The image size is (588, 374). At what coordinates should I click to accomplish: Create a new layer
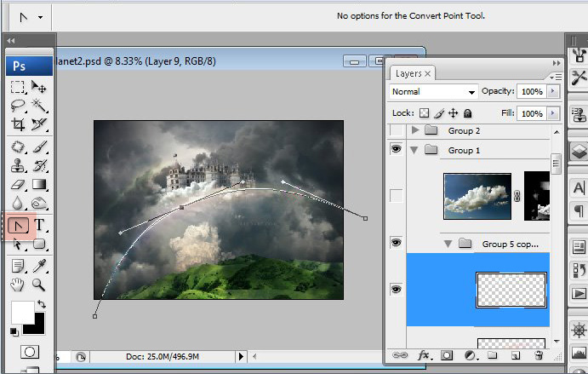[x=516, y=355]
